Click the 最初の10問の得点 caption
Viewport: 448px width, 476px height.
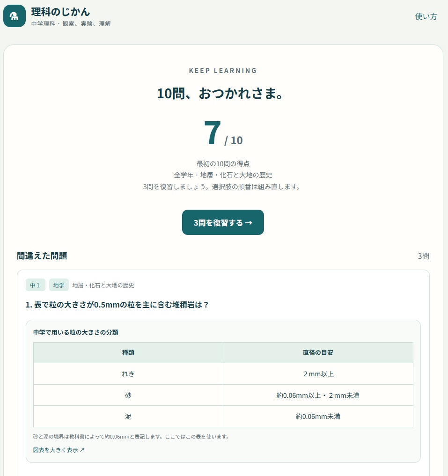click(223, 164)
